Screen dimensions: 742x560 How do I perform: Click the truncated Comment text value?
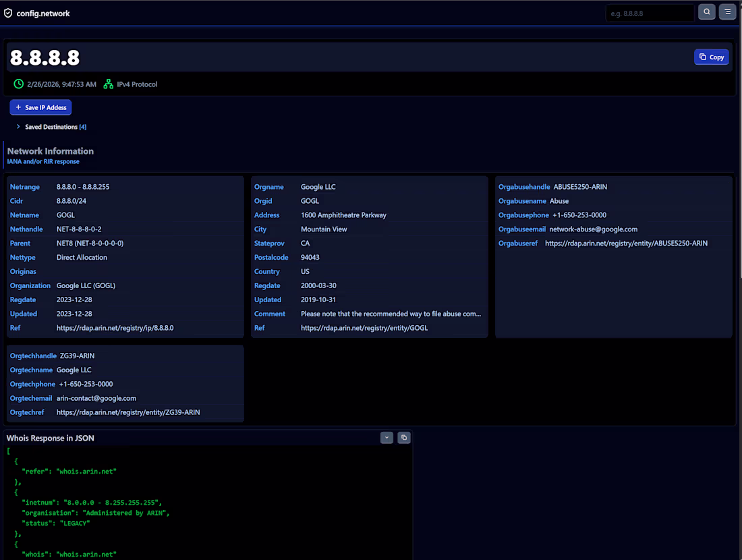[391, 314]
